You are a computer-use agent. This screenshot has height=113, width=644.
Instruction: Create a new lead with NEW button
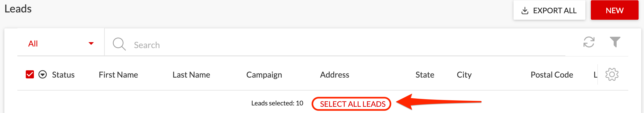click(x=614, y=10)
